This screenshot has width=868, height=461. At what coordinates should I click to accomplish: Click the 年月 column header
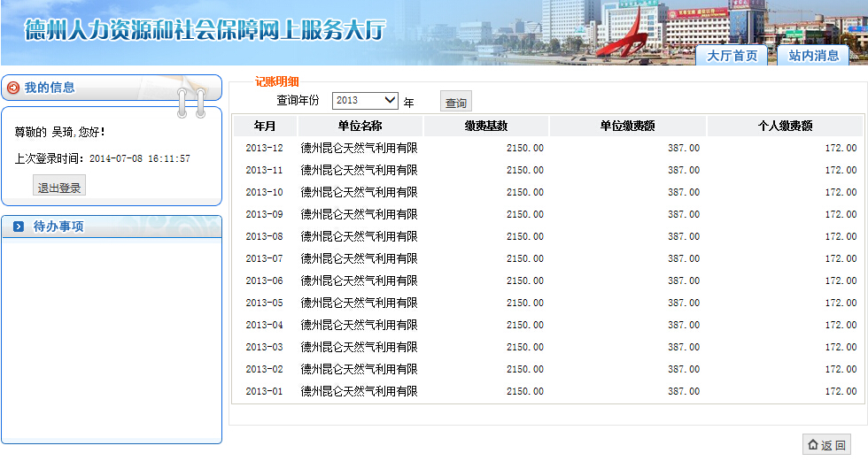[264, 127]
